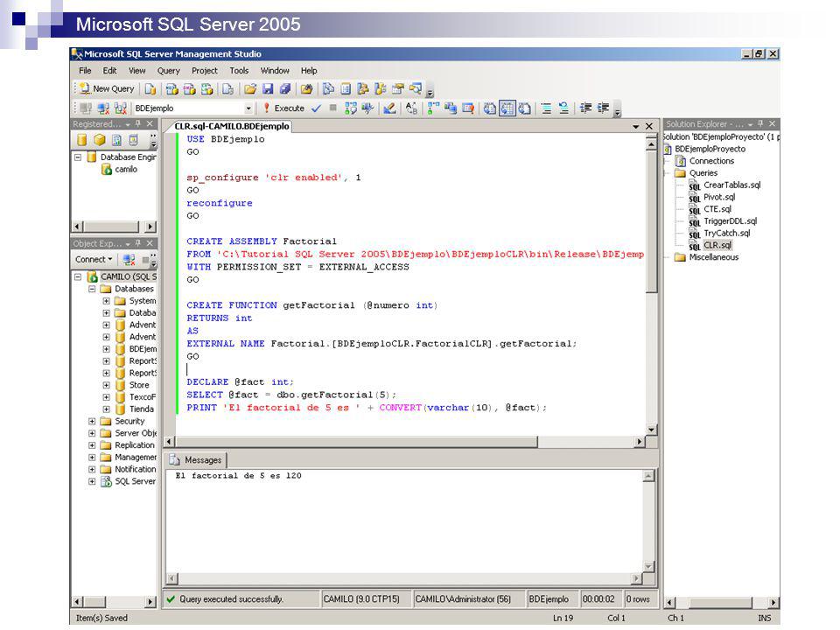Click the SELECT @fact line in the query editor
Viewport: 840px width, 630px height.
point(291,395)
